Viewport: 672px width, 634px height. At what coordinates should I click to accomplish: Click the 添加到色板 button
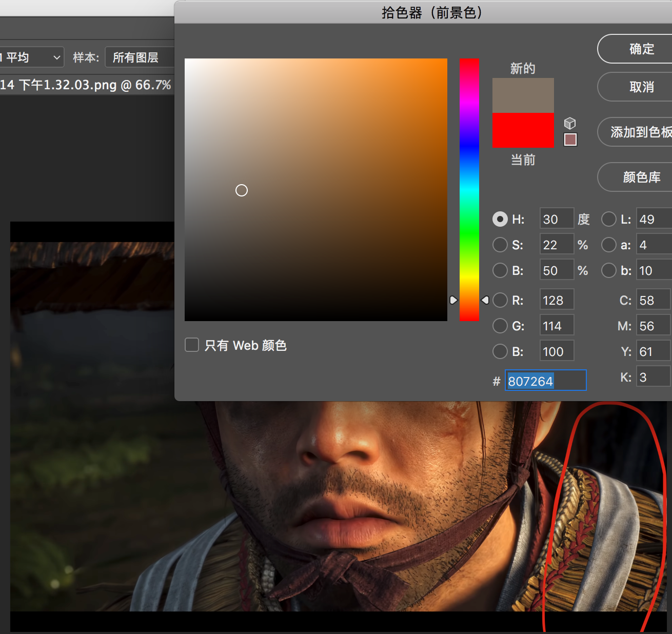pos(639,132)
